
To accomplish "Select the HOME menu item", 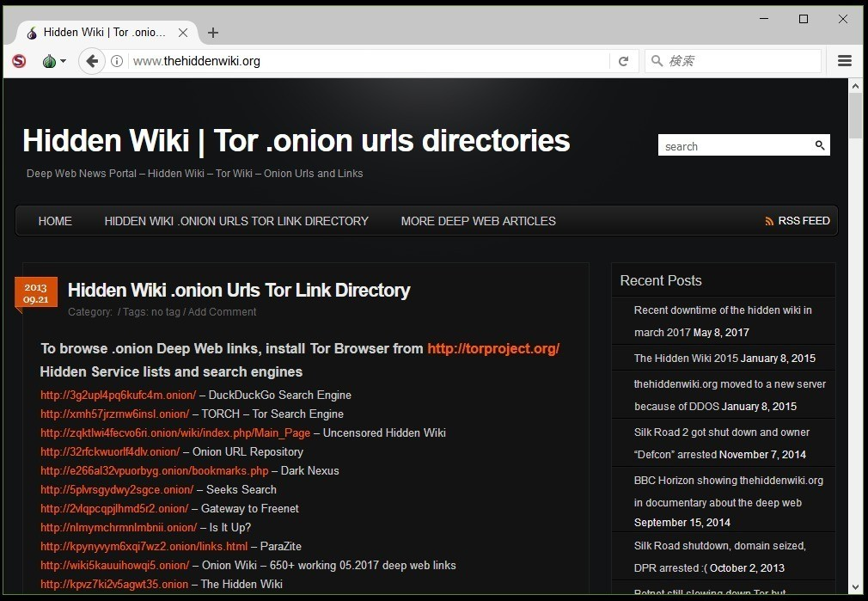I will pos(55,221).
